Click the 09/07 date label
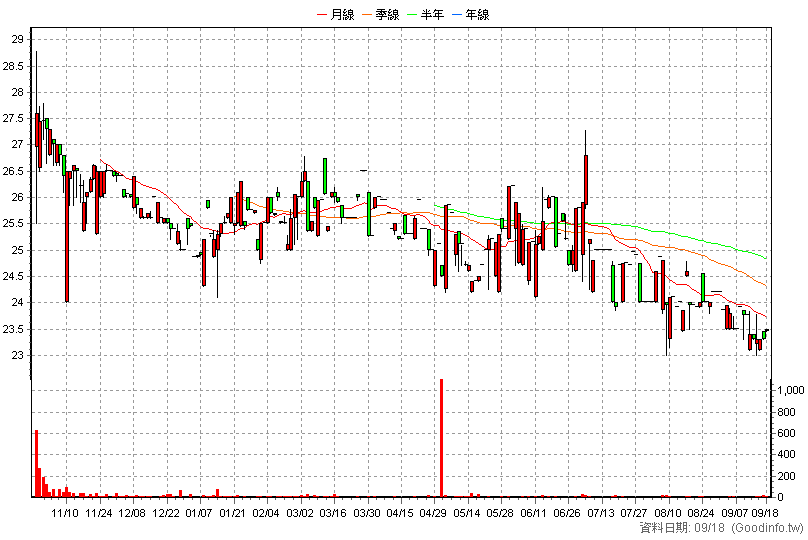 [x=735, y=513]
